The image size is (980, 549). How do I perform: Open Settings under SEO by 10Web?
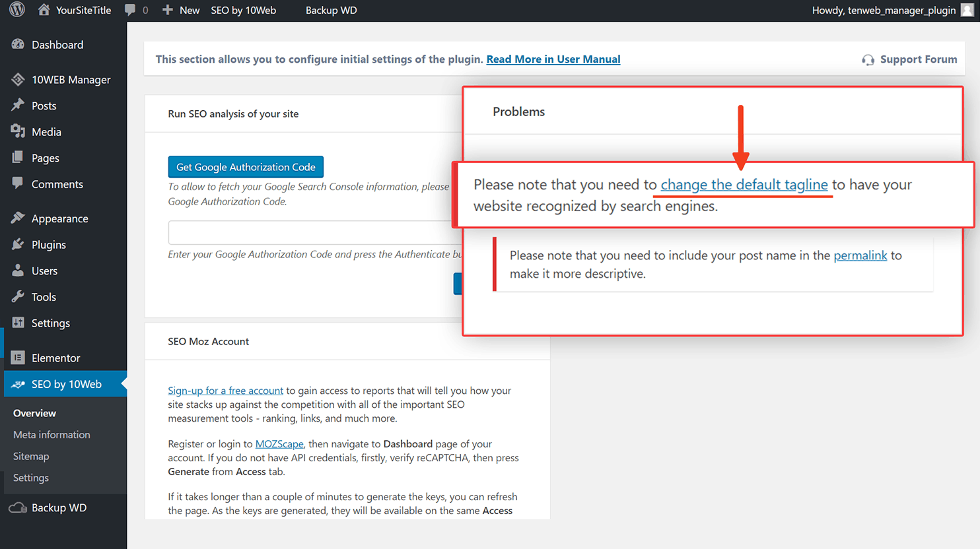(x=31, y=478)
